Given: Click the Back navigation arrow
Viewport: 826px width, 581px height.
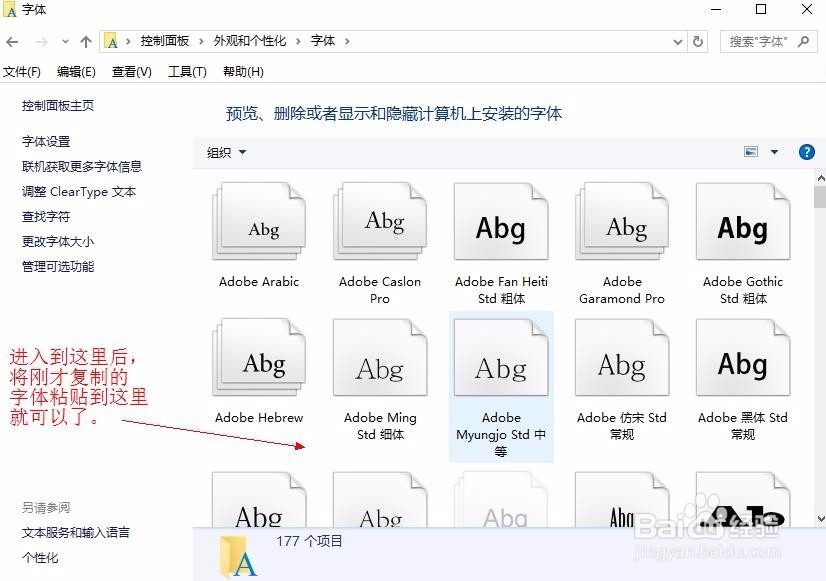Looking at the screenshot, I should [13, 42].
